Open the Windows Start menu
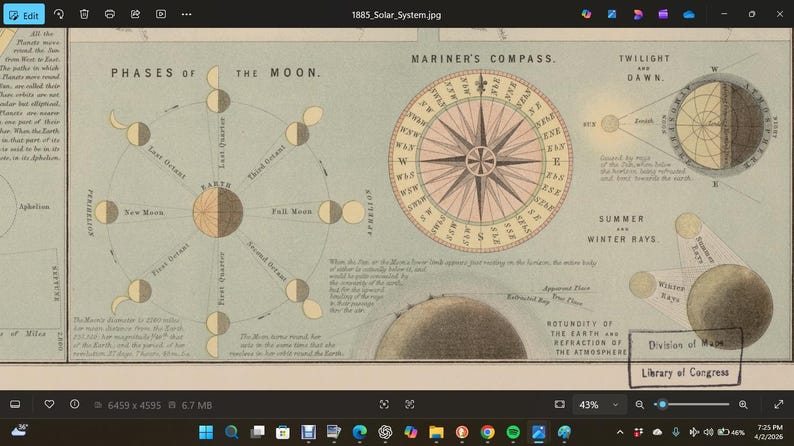Image resolution: width=794 pixels, height=446 pixels. 206,432
